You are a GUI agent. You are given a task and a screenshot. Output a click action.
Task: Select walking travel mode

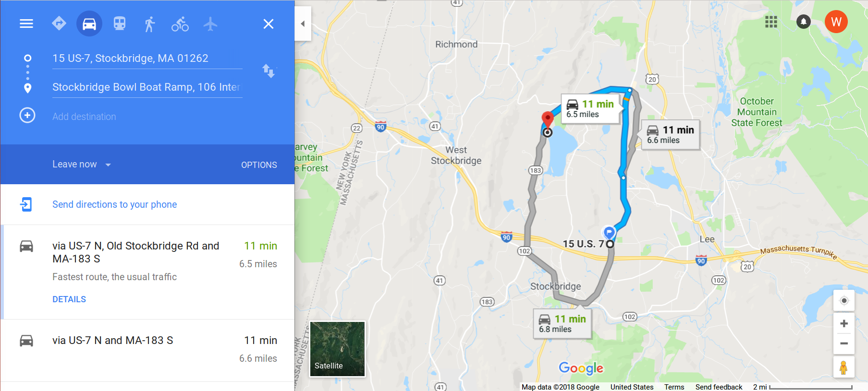[150, 24]
